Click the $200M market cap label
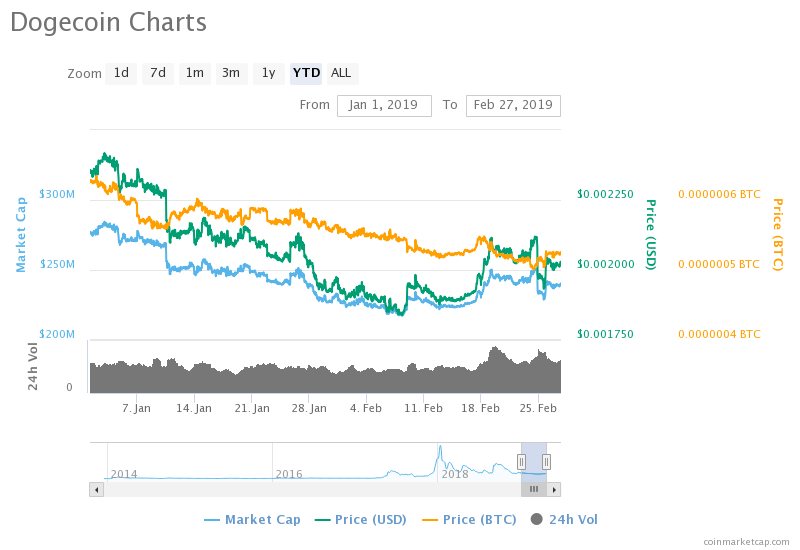The height and width of the screenshot is (550, 800). click(57, 334)
